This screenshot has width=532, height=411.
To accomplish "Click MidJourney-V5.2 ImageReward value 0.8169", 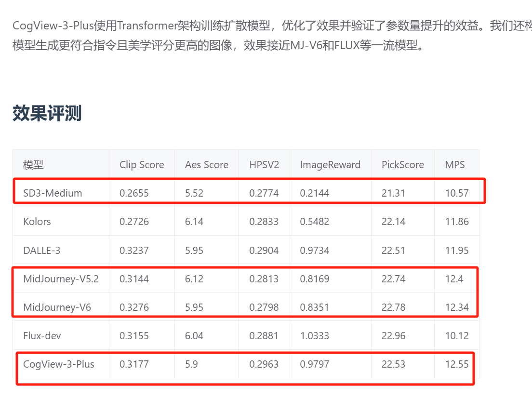I will click(315, 279).
